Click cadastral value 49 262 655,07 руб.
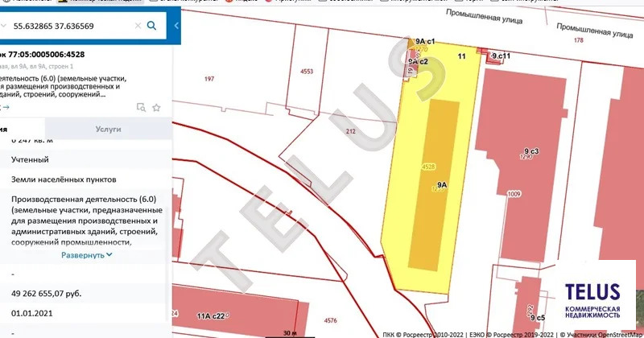The image size is (644, 338). 46,294
